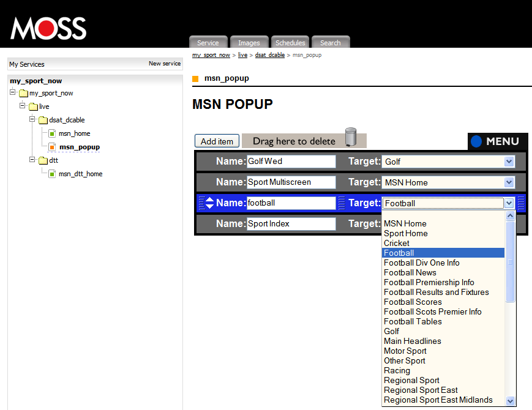
Task: Switch to the Schedules tab
Action: tap(290, 43)
